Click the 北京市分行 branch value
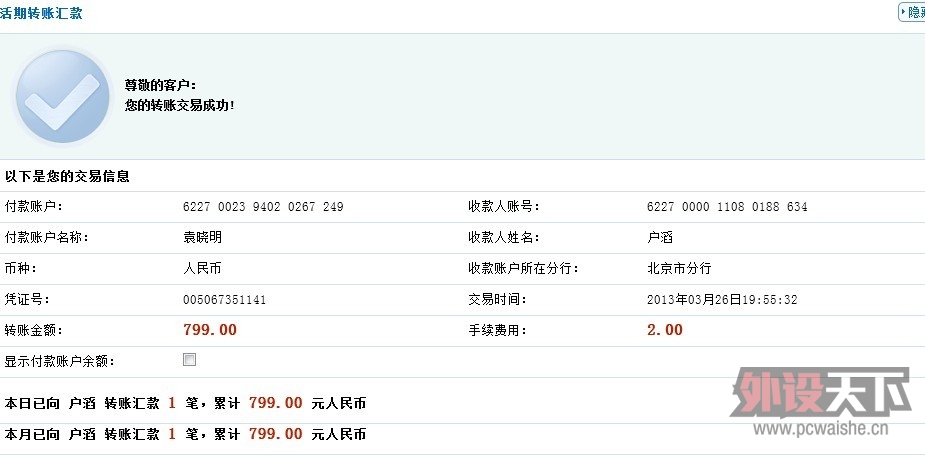The width and height of the screenshot is (925, 457). (679, 269)
